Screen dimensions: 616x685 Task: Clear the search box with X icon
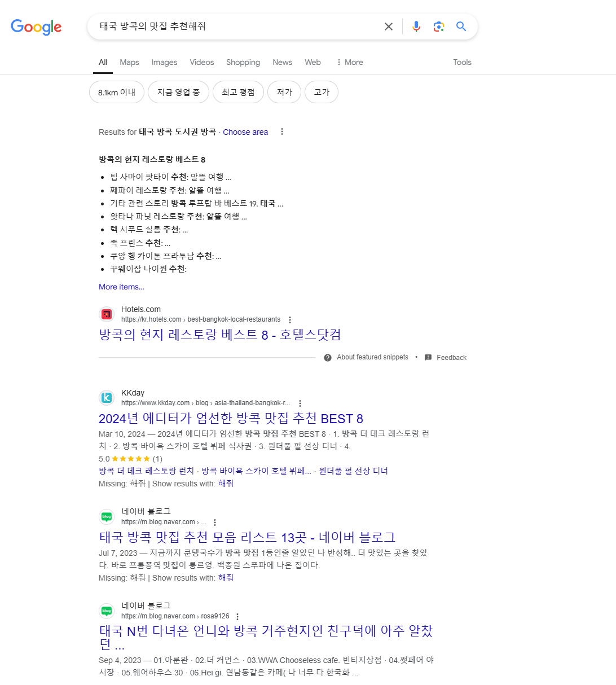click(x=389, y=27)
